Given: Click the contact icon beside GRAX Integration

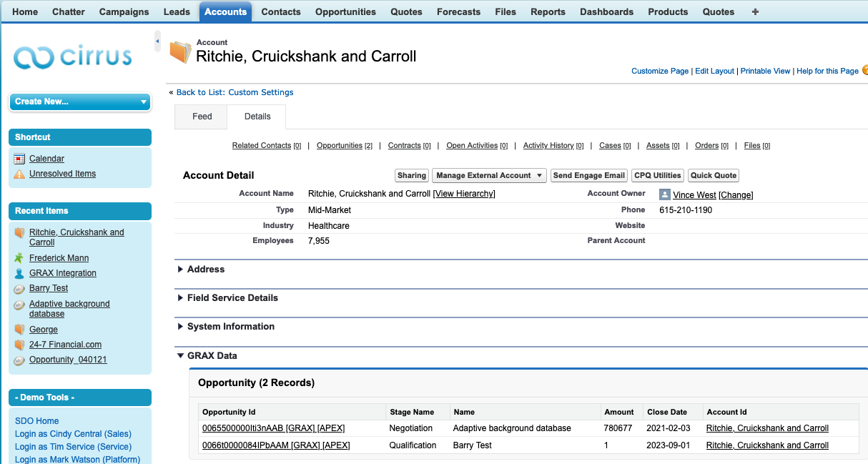Looking at the screenshot, I should click(19, 273).
